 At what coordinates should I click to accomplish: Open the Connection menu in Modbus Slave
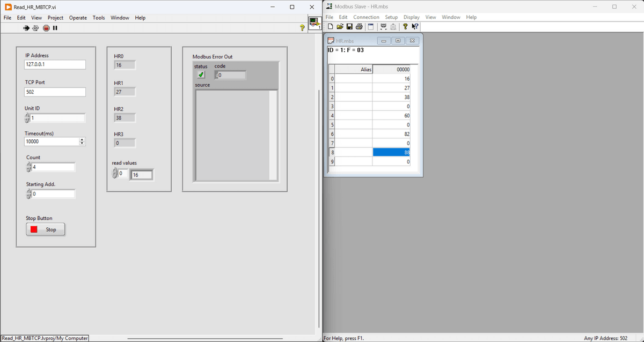tap(366, 17)
